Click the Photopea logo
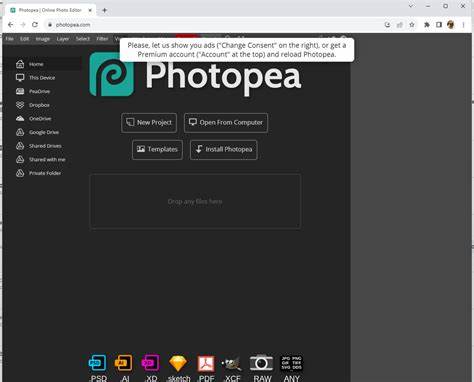Screen dimensions: 474x382 (112, 74)
